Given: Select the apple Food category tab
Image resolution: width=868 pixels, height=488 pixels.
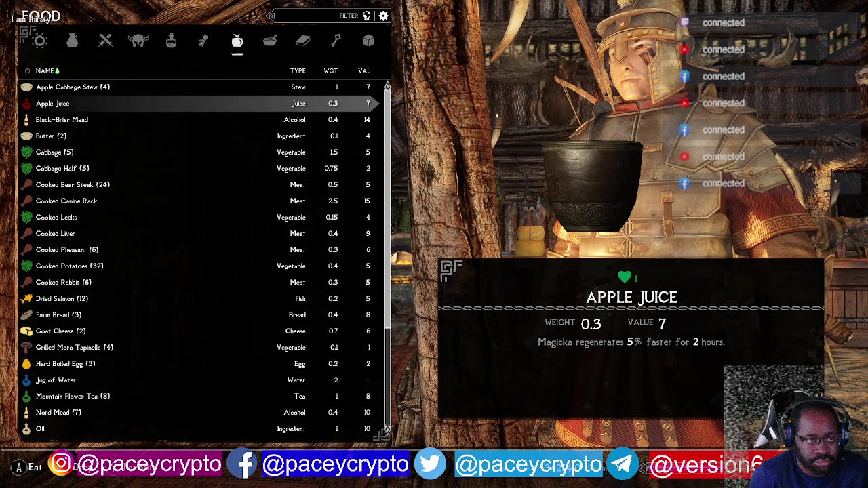Looking at the screenshot, I should pyautogui.click(x=237, y=41).
